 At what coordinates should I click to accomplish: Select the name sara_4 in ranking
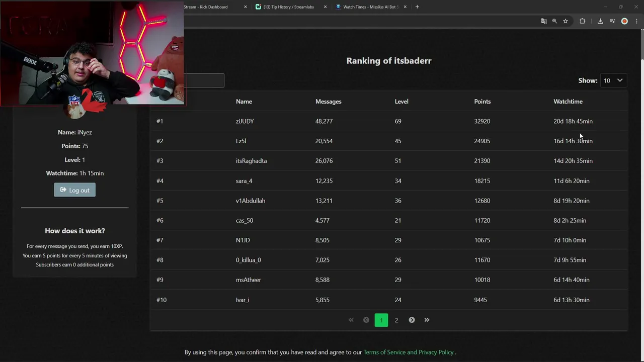coord(244,181)
